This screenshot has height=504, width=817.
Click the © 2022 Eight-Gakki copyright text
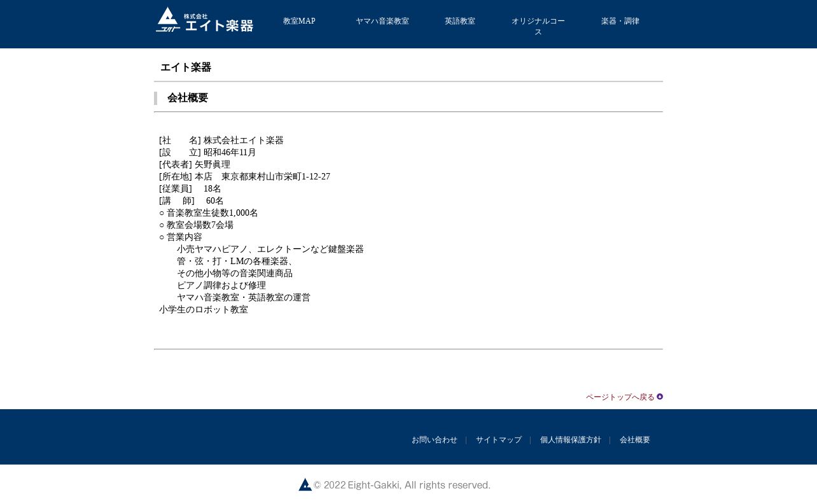tap(402, 486)
